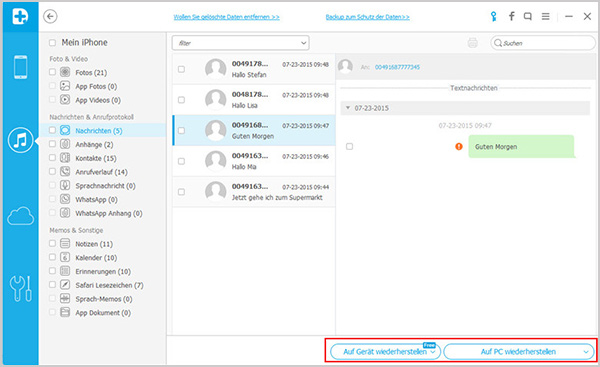
Task: Click the Fotos category icon
Action: tap(65, 72)
